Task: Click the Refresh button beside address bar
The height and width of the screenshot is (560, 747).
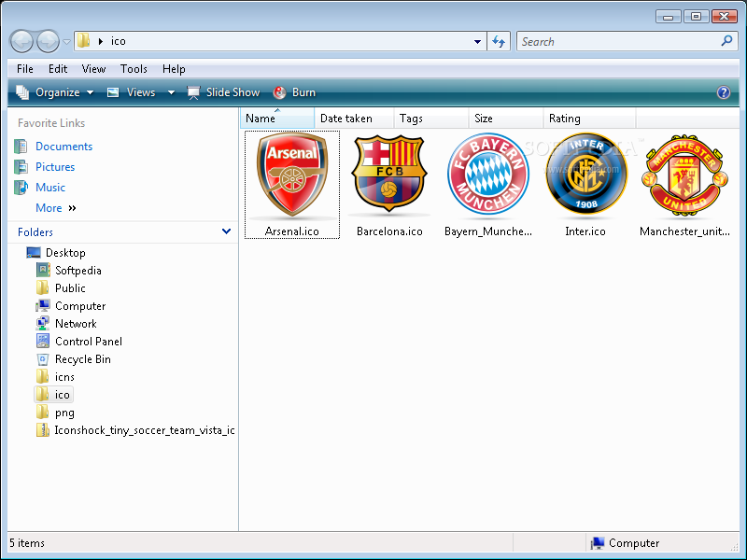Action: tap(499, 41)
